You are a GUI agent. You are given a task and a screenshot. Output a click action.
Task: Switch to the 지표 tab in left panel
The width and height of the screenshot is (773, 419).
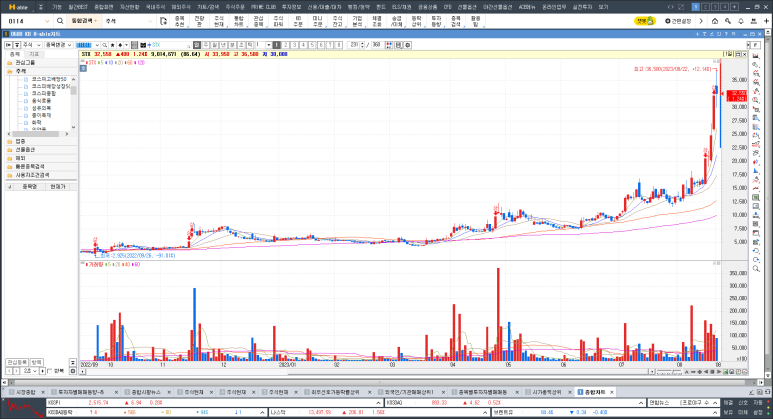pos(34,54)
